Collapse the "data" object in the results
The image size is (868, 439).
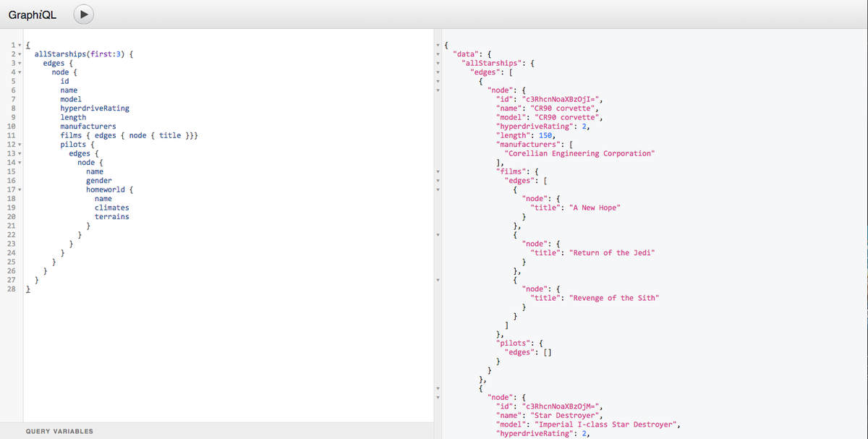(437, 54)
